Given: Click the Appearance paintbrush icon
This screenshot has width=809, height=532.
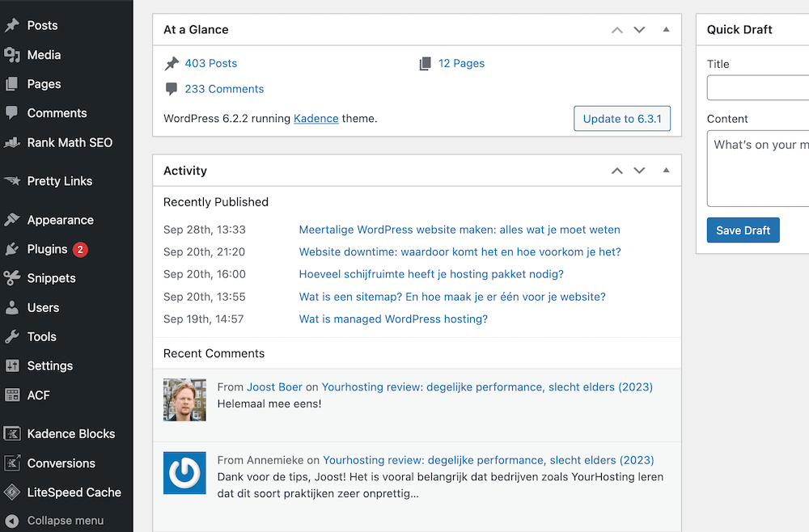Looking at the screenshot, I should tap(12, 220).
